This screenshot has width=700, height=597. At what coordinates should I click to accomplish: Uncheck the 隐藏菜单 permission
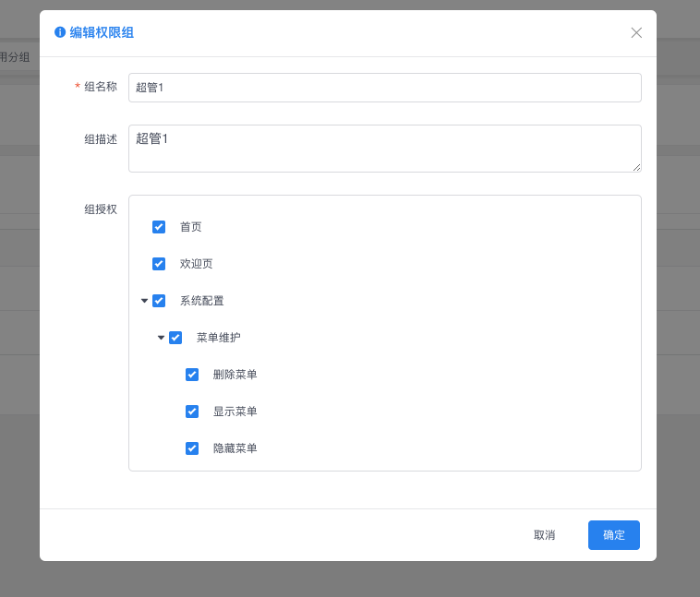pyautogui.click(x=192, y=448)
